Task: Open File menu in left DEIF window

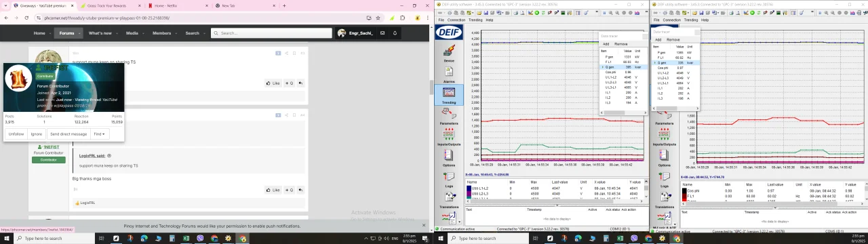Action: tap(441, 20)
